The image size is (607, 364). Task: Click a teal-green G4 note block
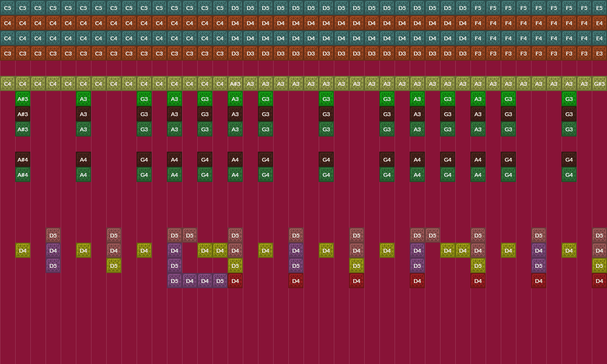(144, 174)
